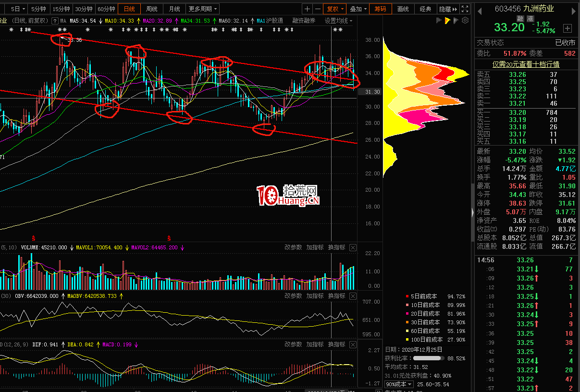Open the 90%成本 cost range dropdown
The image size is (580, 392).
click(x=399, y=384)
